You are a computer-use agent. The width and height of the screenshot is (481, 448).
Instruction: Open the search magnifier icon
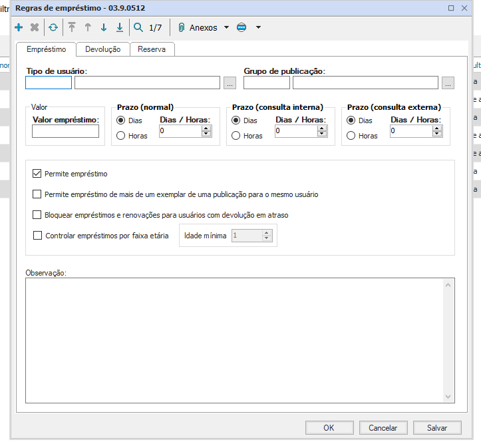click(138, 28)
